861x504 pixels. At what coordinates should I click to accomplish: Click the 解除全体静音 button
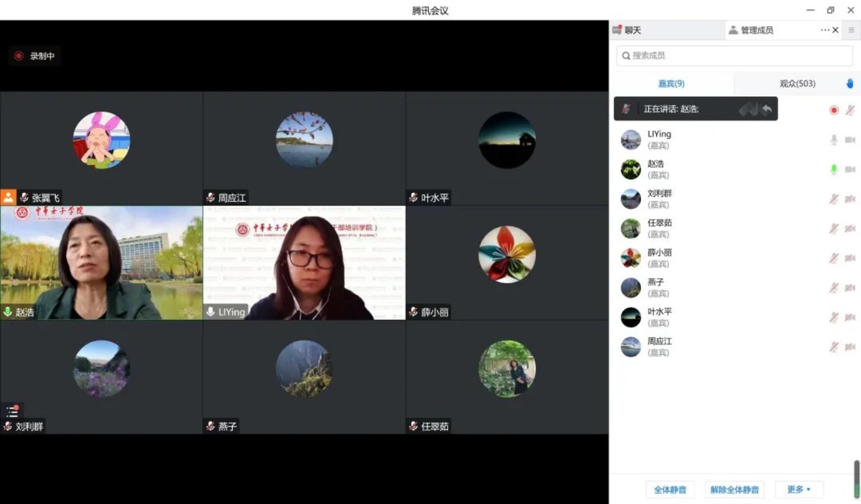(734, 489)
